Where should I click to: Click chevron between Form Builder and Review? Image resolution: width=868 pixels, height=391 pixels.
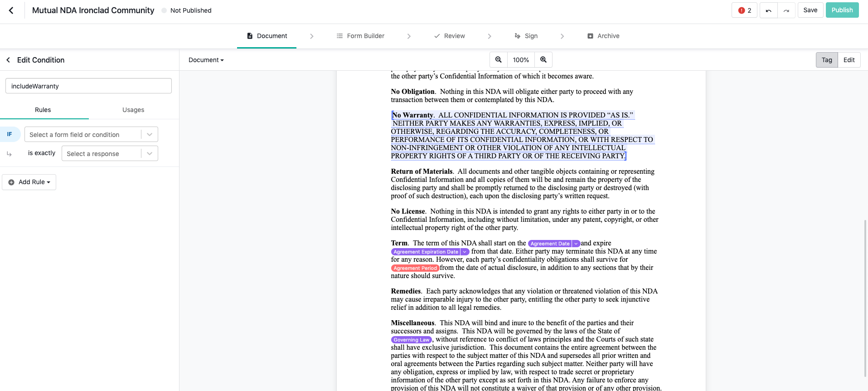(409, 36)
